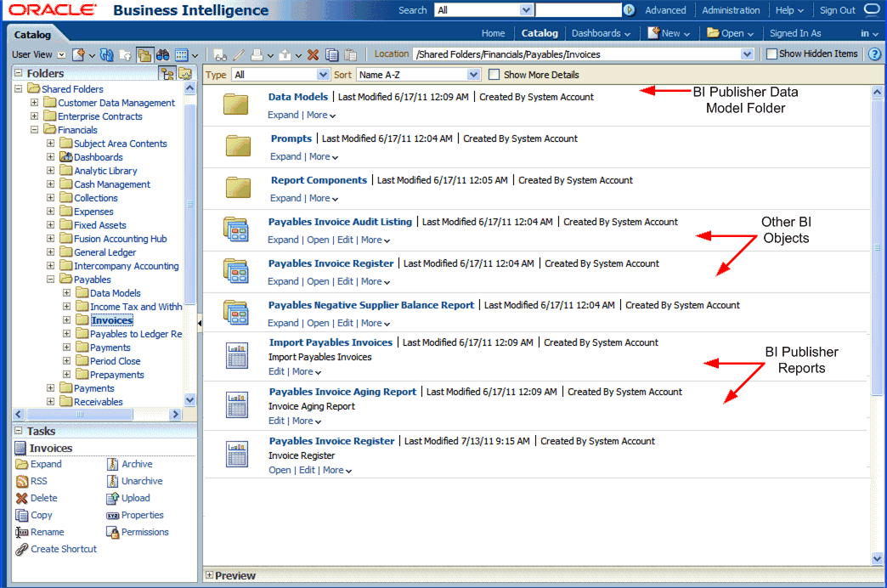Click Permissions in Tasks pane
Image resolution: width=887 pixels, height=588 pixels.
coord(144,532)
